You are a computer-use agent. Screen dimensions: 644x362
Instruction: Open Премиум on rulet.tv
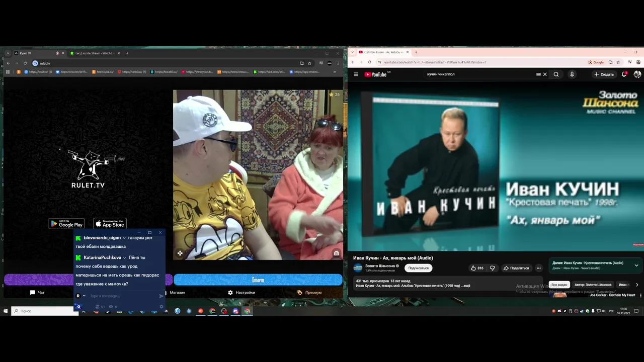coord(309,293)
